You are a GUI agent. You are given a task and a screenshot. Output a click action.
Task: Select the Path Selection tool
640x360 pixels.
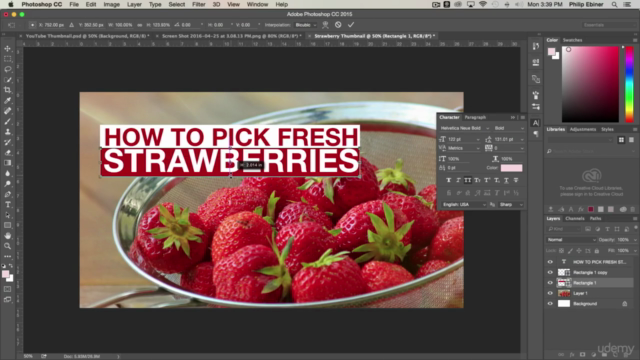point(7,215)
